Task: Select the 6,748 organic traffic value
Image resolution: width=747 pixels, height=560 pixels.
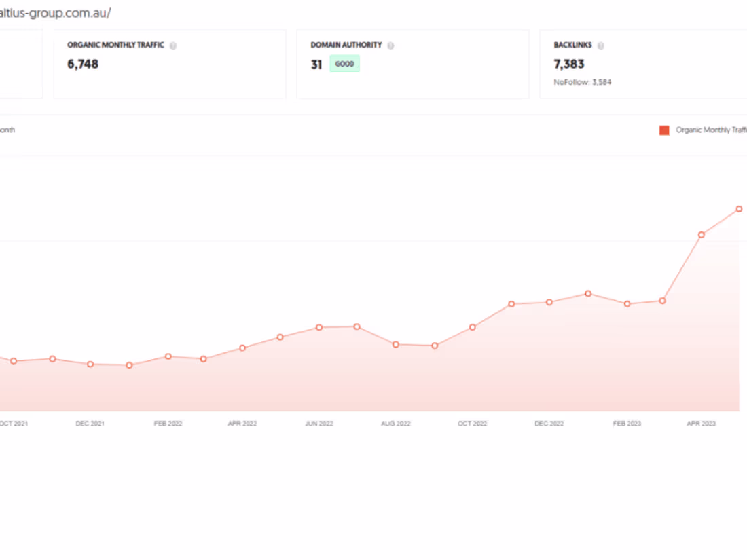Action: pos(83,64)
